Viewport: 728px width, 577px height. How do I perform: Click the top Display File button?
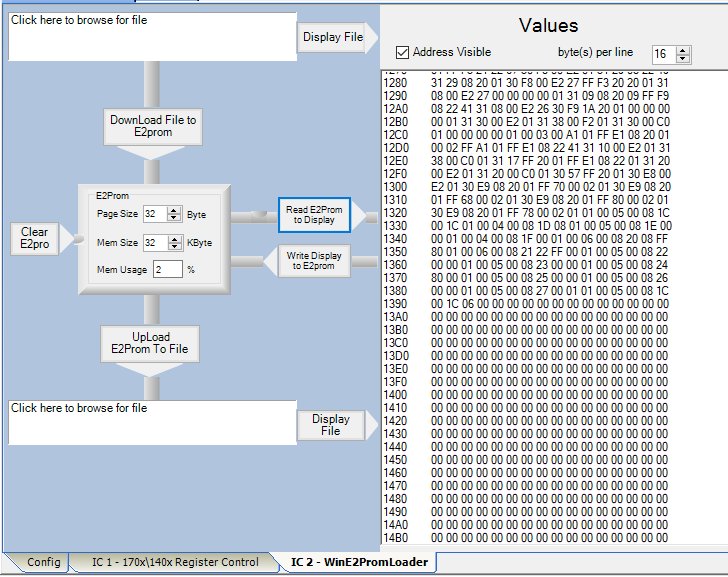[333, 37]
